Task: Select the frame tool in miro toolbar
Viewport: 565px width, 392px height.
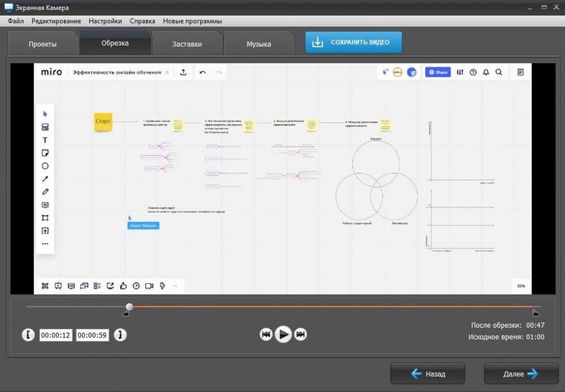Action: [45, 218]
